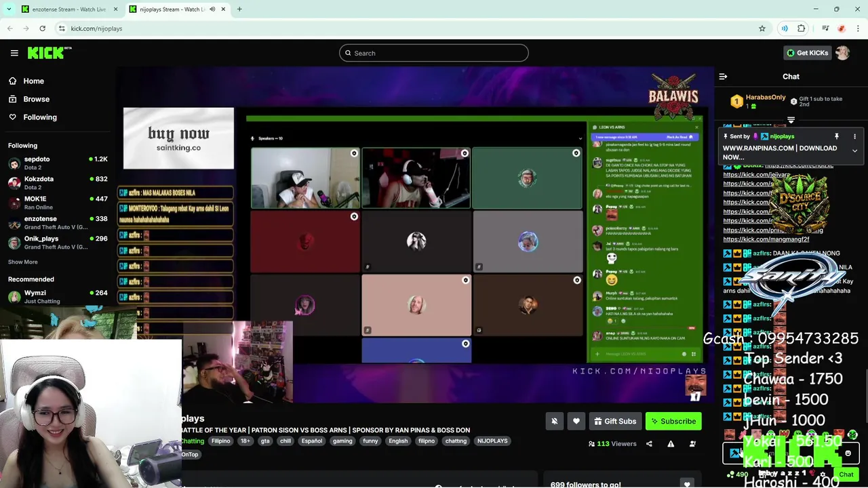This screenshot has width=868, height=488.
Task: Collapse the chat panel icon
Action: [x=723, y=77]
